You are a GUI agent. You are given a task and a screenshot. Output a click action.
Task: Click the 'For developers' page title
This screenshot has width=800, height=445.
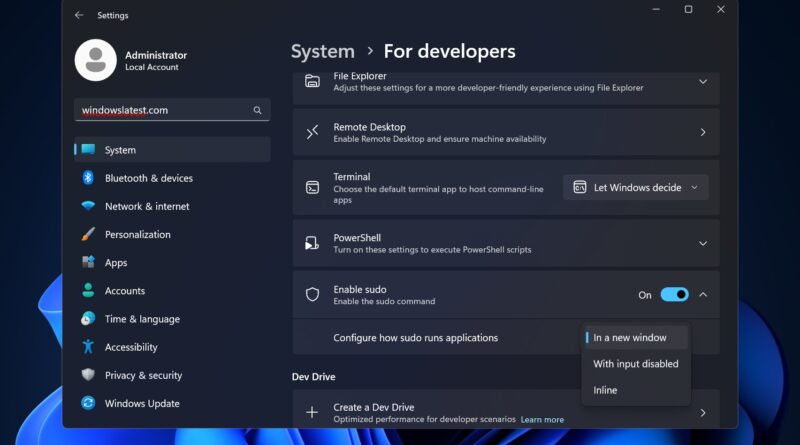pyautogui.click(x=449, y=51)
